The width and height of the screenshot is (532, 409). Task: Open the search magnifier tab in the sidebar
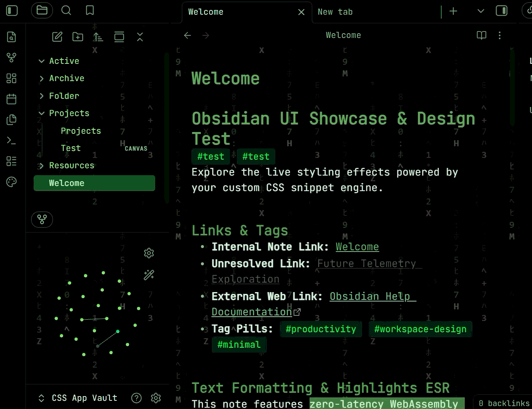click(x=66, y=10)
